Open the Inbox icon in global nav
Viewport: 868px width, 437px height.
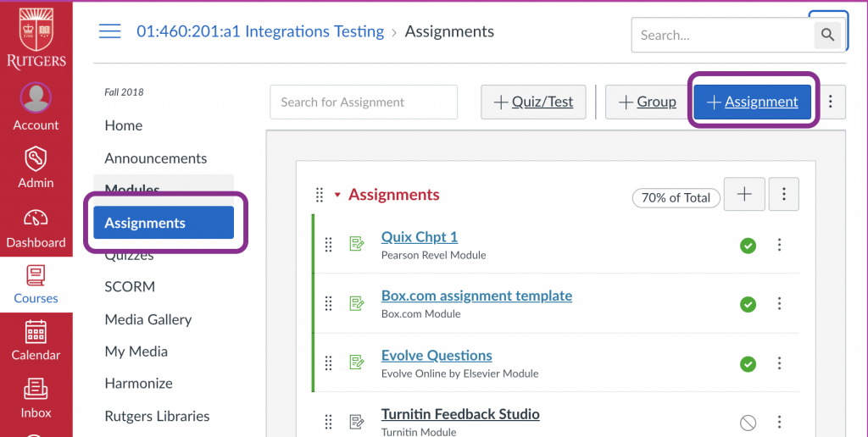tap(36, 389)
